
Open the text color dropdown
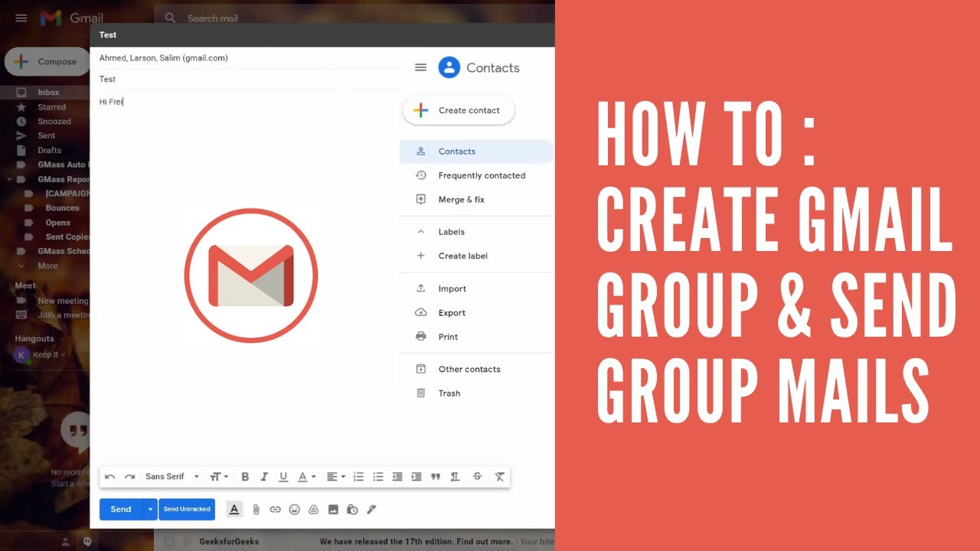(x=306, y=477)
